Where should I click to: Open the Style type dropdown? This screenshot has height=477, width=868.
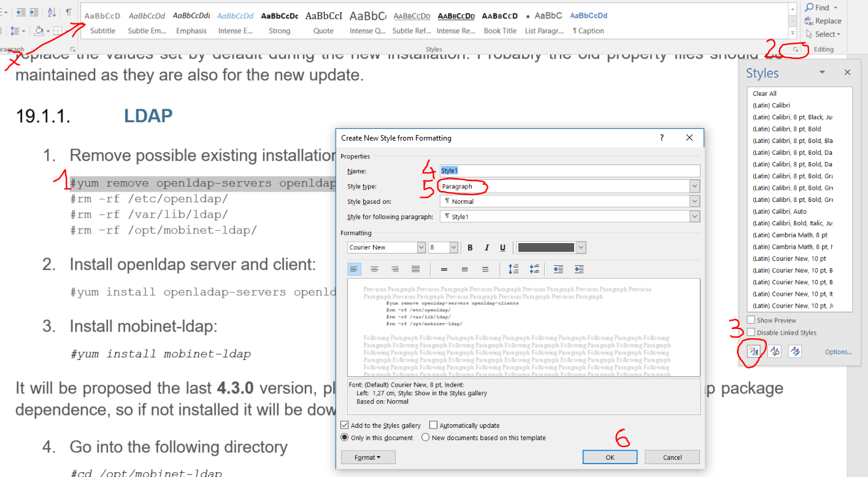[694, 186]
